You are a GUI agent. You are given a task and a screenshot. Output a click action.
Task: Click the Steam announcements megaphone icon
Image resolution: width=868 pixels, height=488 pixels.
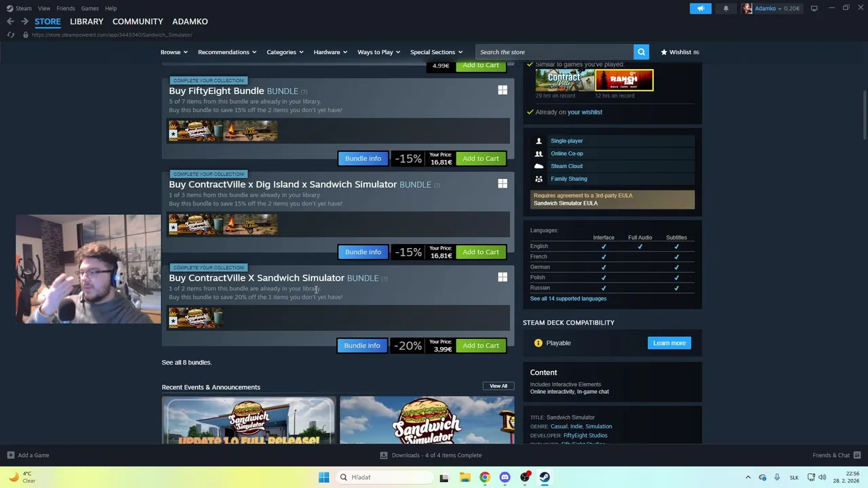pyautogui.click(x=701, y=8)
